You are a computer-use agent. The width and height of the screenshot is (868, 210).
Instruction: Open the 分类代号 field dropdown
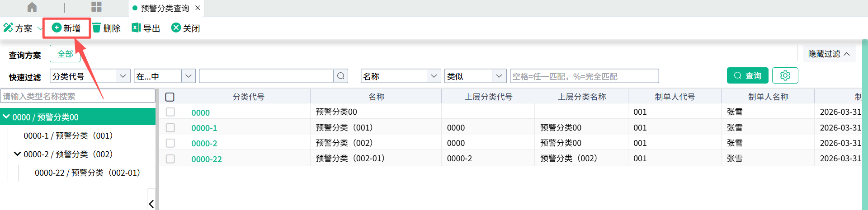tap(123, 76)
